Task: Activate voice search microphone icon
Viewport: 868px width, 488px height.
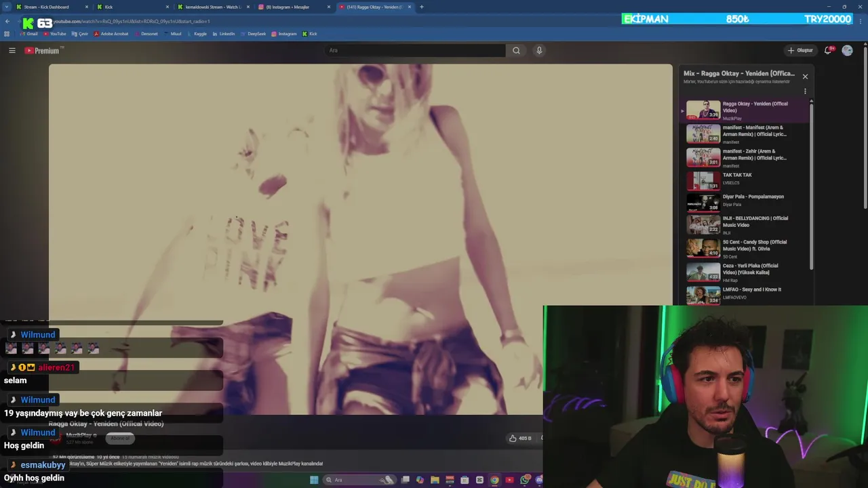Action: tap(539, 50)
